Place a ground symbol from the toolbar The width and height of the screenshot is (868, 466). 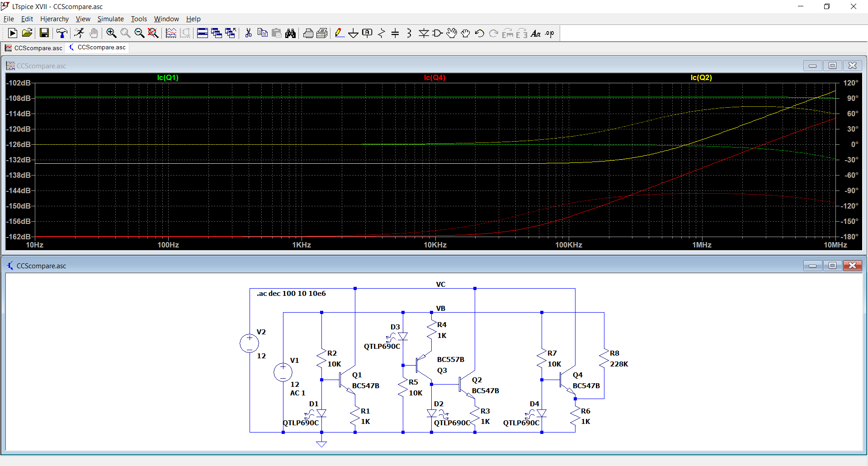[x=354, y=33]
